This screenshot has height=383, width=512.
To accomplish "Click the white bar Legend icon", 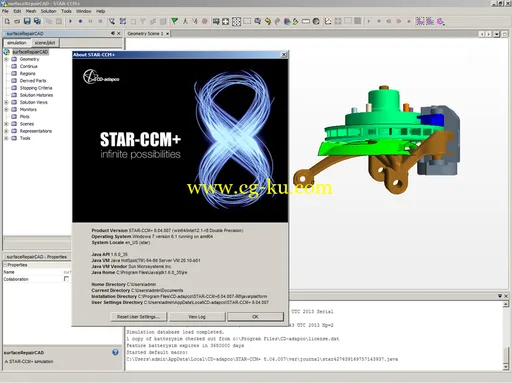I will click(306, 22).
